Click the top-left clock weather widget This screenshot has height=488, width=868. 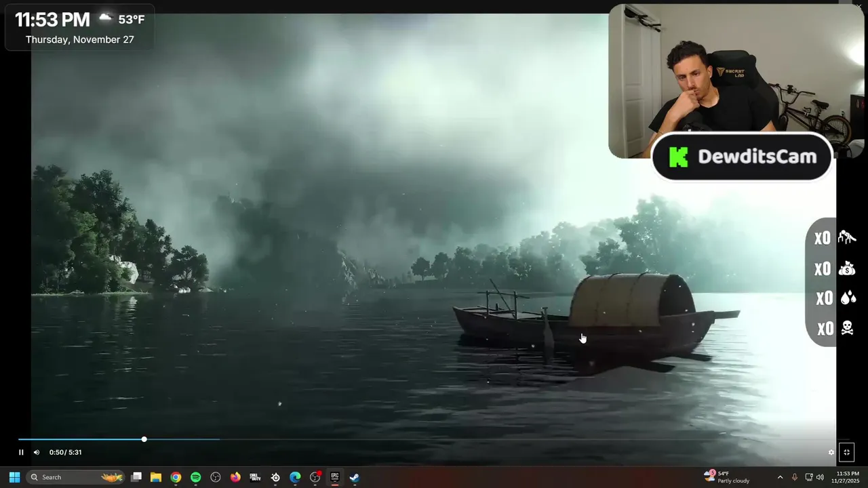(x=79, y=28)
